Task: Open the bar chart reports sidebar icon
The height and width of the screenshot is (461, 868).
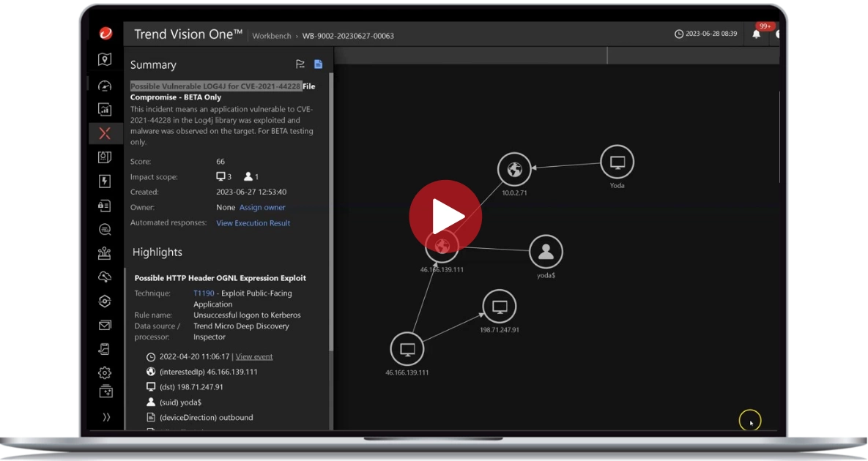Action: (105, 110)
